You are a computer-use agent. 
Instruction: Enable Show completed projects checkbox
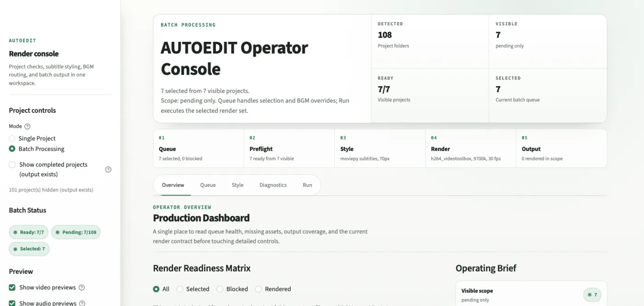(12, 165)
